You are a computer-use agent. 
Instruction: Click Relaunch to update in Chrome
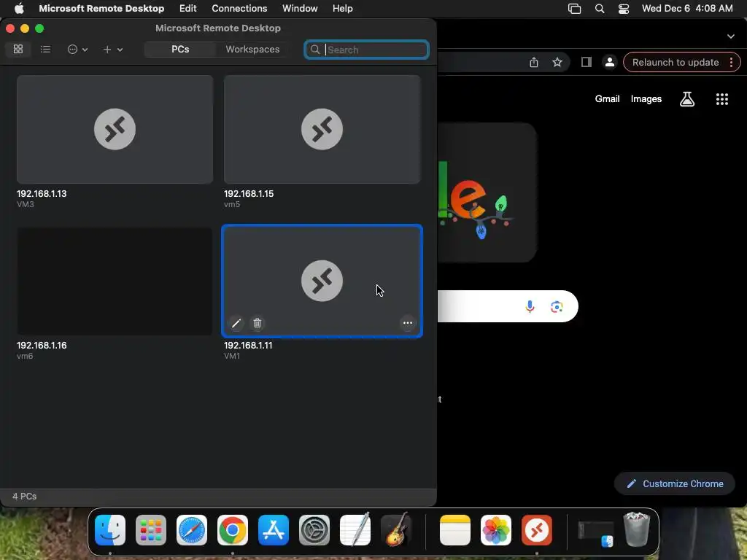[675, 63]
